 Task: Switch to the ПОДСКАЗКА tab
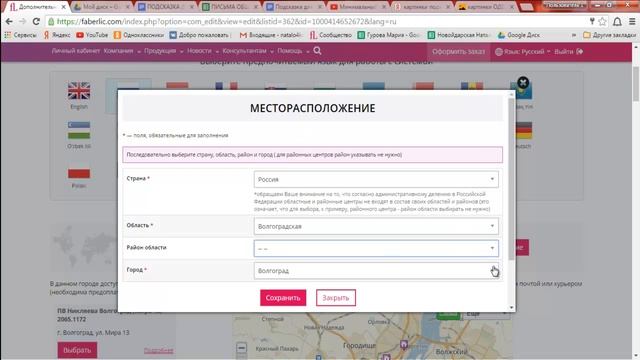(166, 7)
